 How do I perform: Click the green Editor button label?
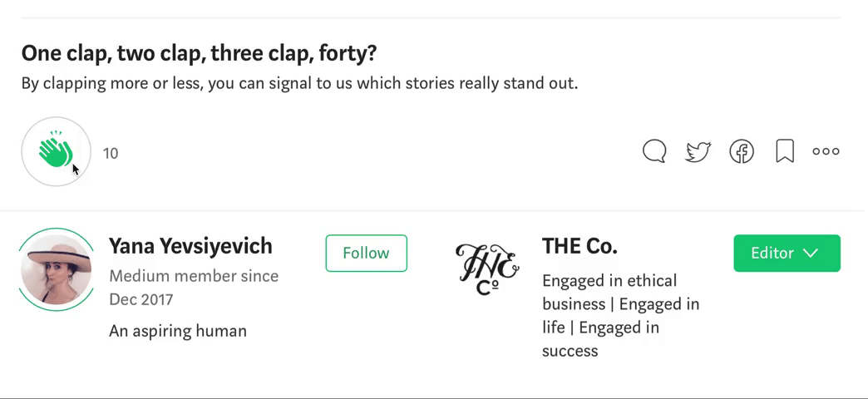pyautogui.click(x=772, y=253)
